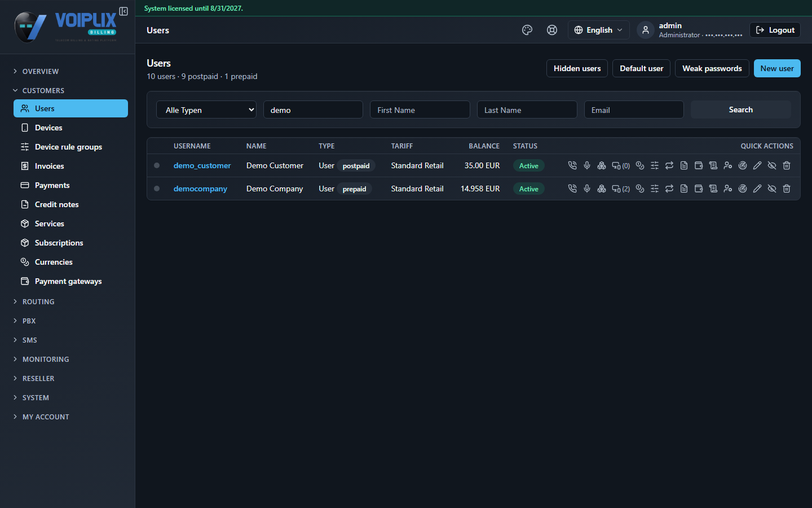Focus the First Name search field
Image resolution: width=812 pixels, height=508 pixels.
(x=420, y=110)
